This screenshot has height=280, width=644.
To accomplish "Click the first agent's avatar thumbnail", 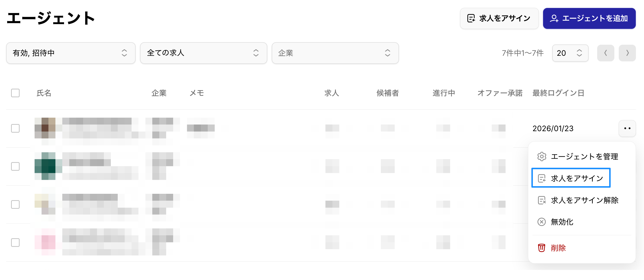I will [45, 128].
